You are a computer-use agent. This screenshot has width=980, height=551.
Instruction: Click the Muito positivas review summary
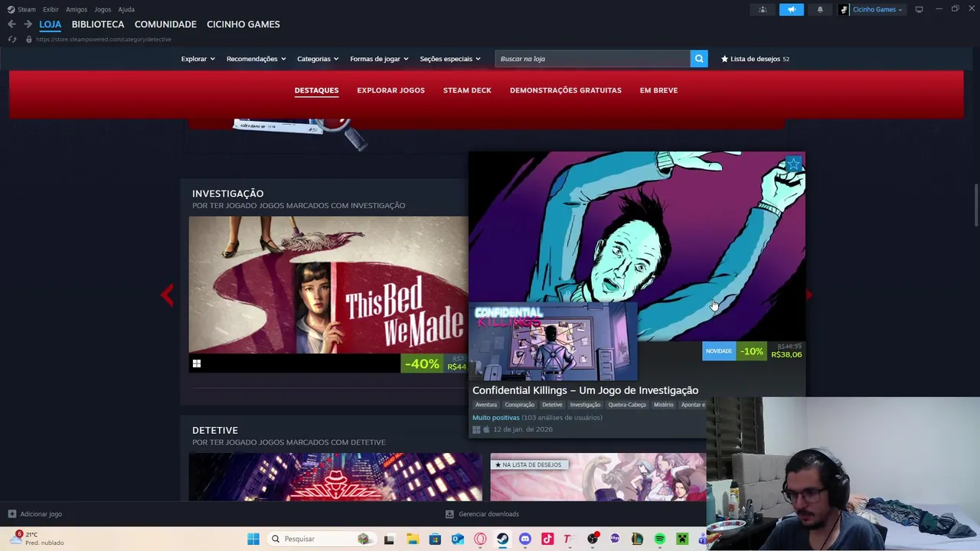[x=496, y=418]
